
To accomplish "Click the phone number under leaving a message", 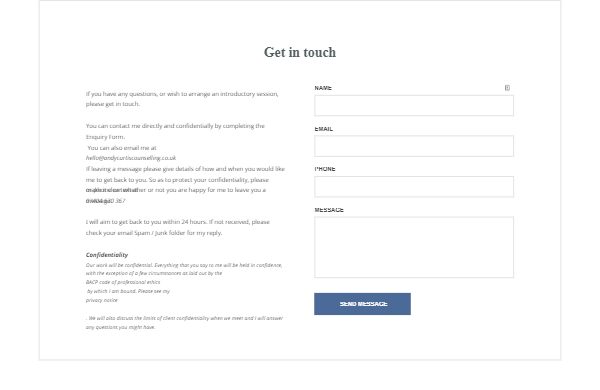I will click(106, 201).
